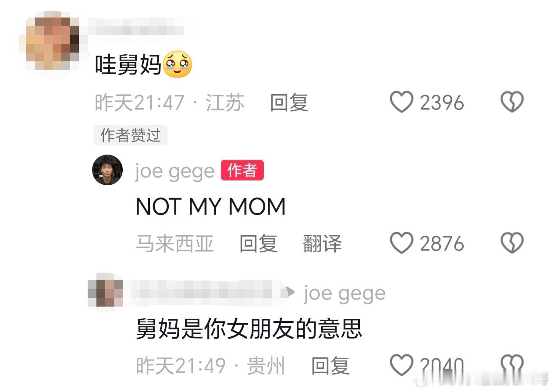Screen dimensions: 554x392
Task: Translate the NOT MY MOM reply with 翻译
Action: pos(322,244)
